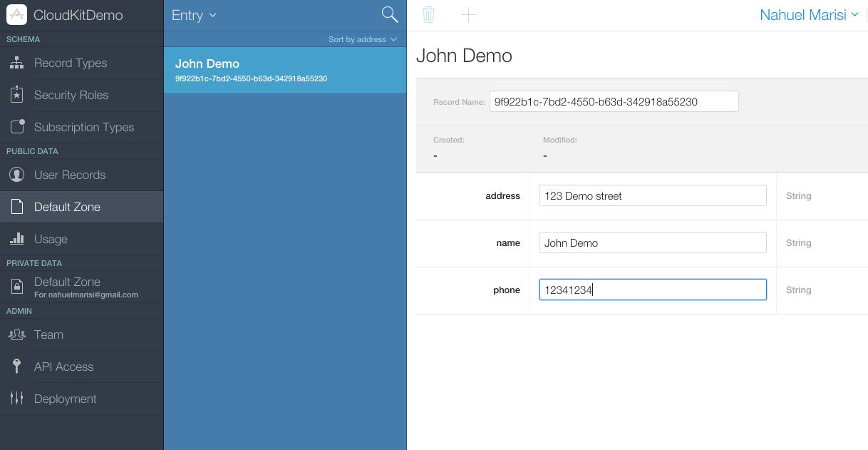Open the Nahuel Marisi account menu
The image size is (868, 450).
pyautogui.click(x=810, y=15)
